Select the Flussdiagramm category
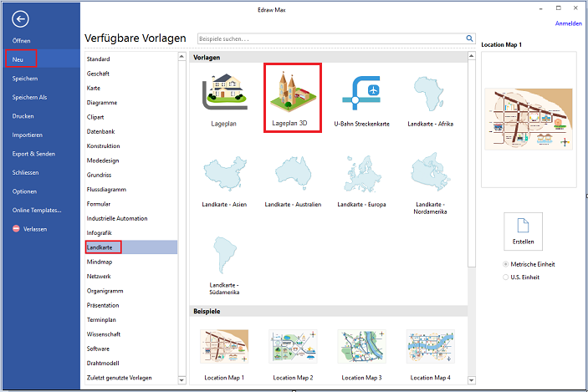 tap(131, 189)
